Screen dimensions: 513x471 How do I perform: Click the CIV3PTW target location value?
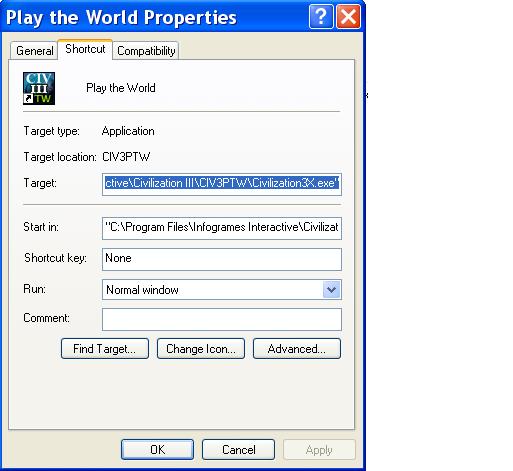coord(126,157)
